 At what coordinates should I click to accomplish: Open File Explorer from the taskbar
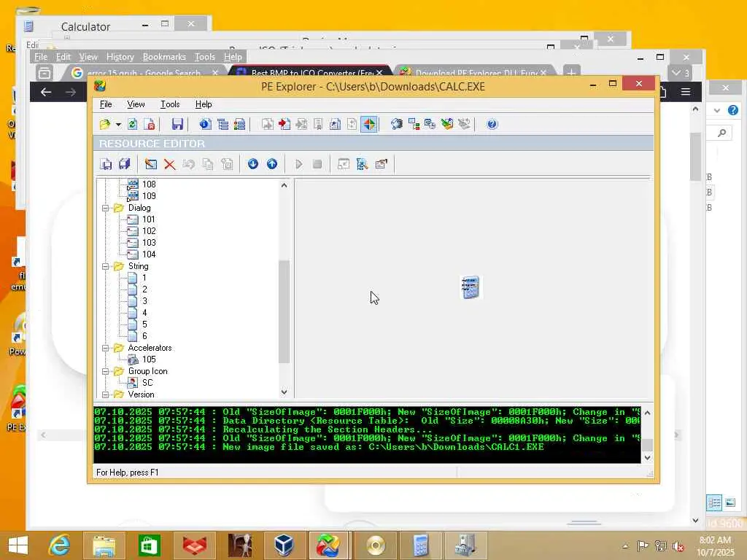tap(104, 545)
